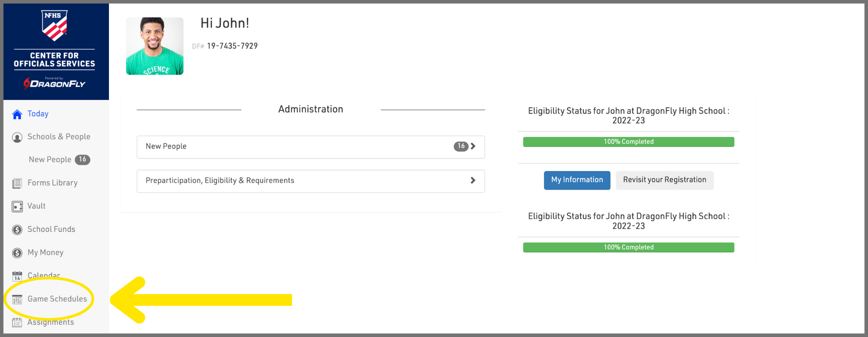Open Game Schedules in the sidebar
Screen dimensions: 868x337
(57, 299)
